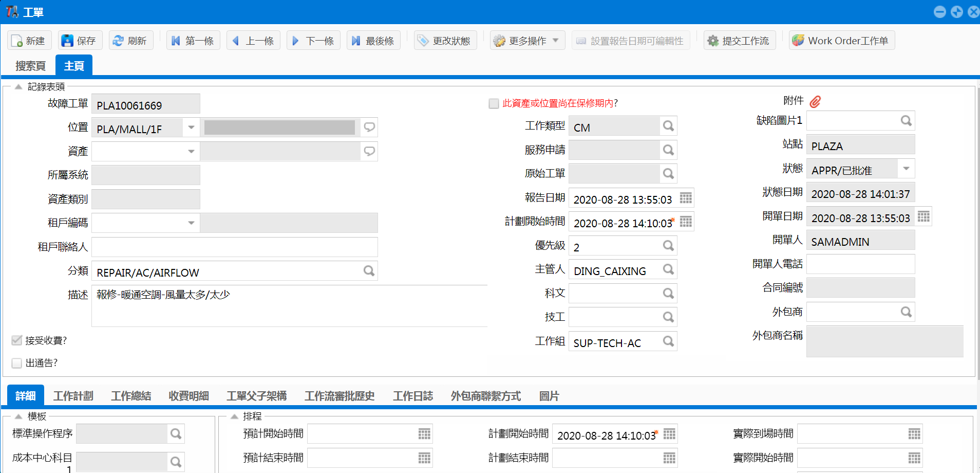The width and height of the screenshot is (980, 473).
Task: Go to next record with 下一條
Action: (x=313, y=41)
